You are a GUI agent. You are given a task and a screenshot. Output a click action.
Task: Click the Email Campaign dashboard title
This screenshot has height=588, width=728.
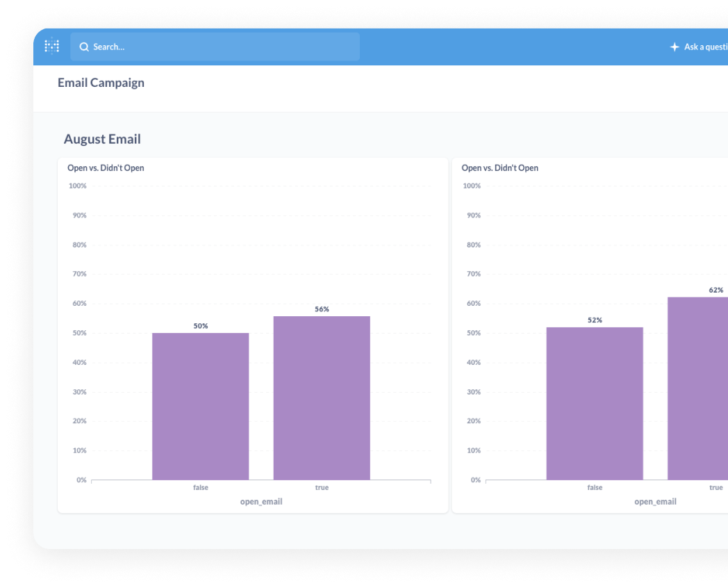tap(101, 83)
